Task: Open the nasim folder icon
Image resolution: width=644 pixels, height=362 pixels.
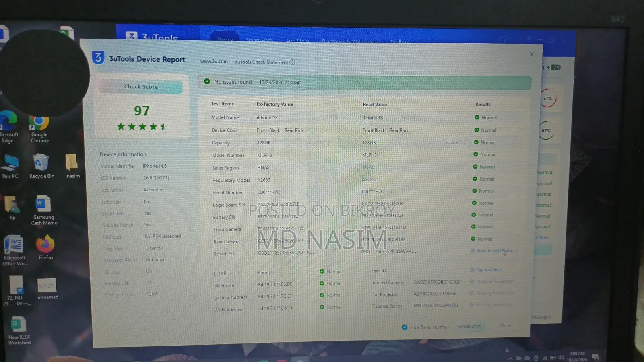Action: click(x=73, y=166)
